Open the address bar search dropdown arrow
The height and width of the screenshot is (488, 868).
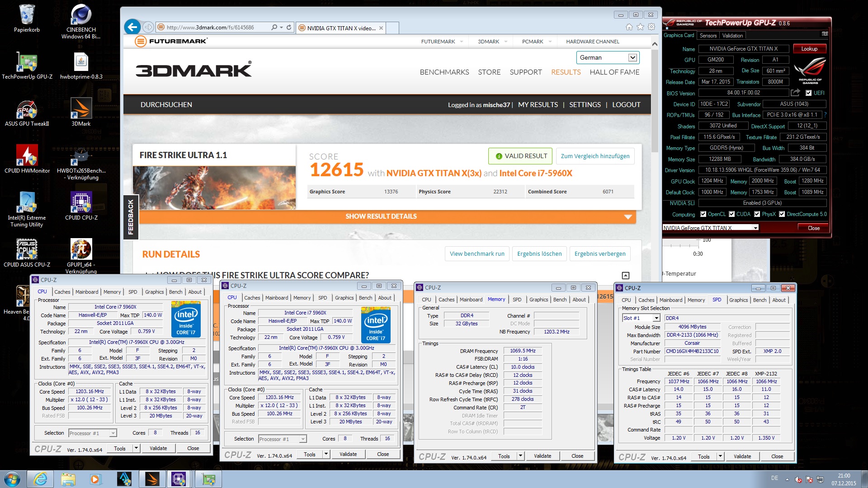coord(281,28)
